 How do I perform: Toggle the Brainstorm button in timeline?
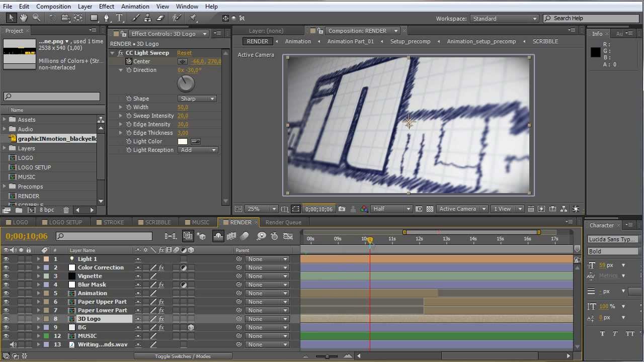tap(261, 236)
